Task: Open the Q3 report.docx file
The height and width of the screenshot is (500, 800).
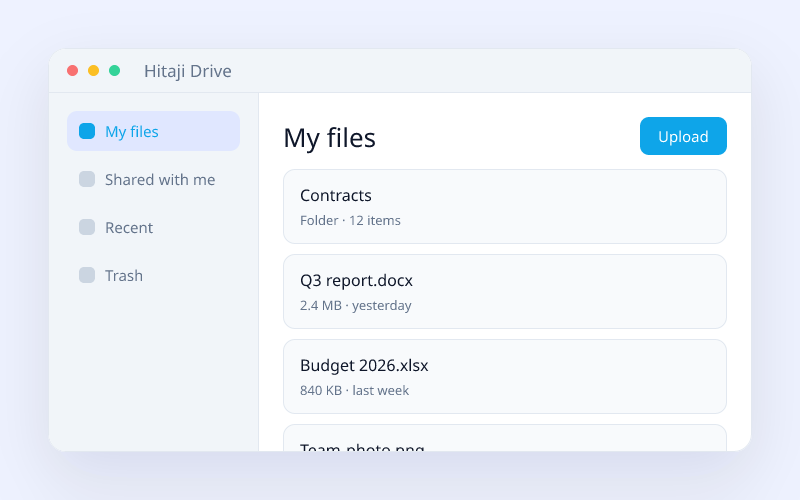Action: click(x=505, y=291)
